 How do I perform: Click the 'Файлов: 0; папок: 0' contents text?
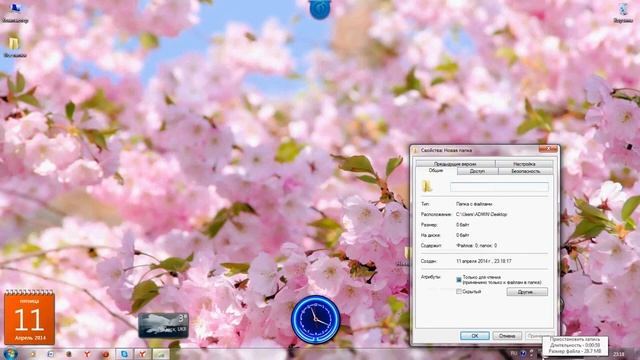pyautogui.click(x=476, y=246)
